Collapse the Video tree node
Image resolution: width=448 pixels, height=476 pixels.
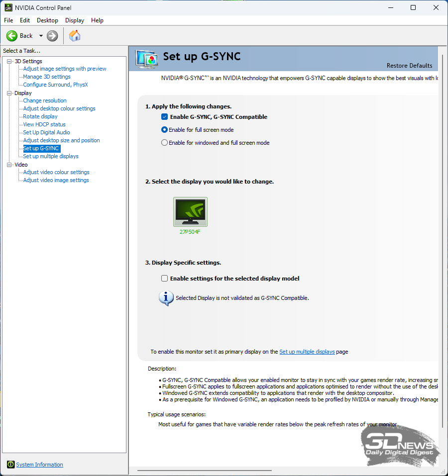[x=9, y=165]
